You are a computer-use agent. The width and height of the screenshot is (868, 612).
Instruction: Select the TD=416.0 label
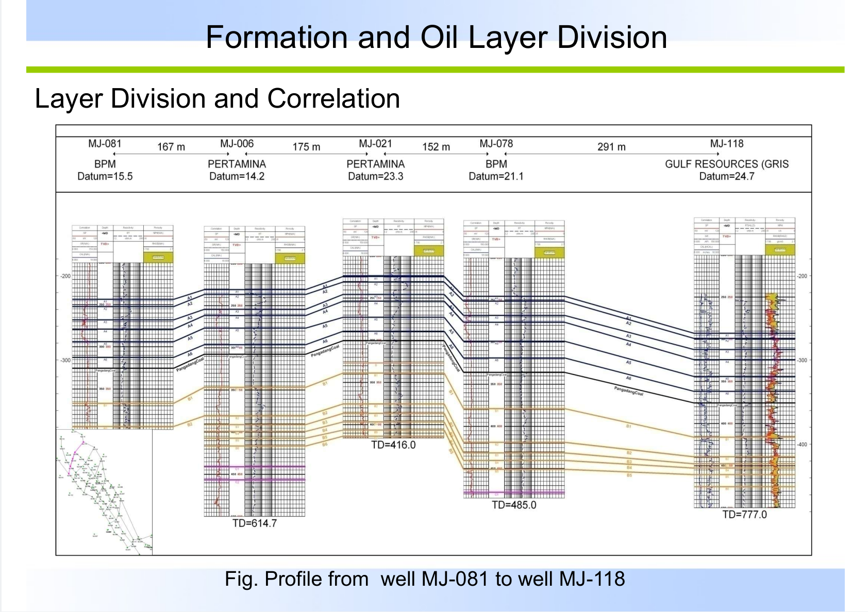coord(393,445)
